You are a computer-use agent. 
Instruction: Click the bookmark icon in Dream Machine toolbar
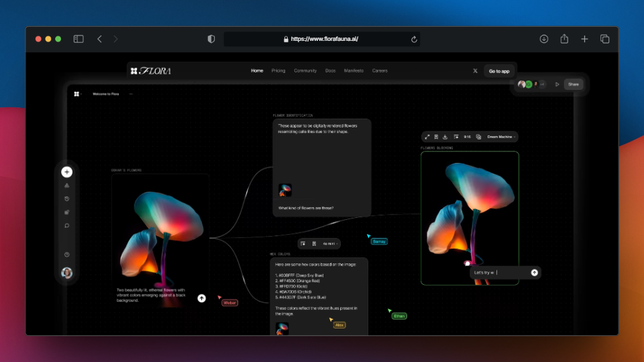point(436,137)
